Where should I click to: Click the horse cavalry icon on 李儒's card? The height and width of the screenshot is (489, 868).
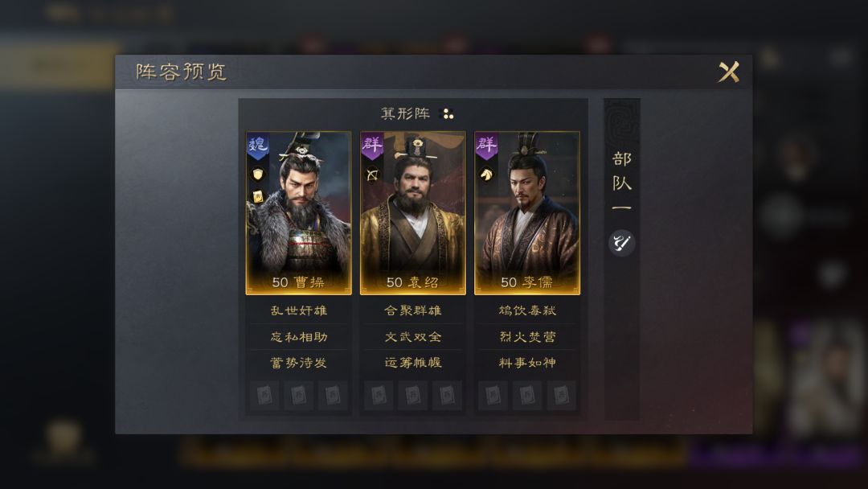(x=486, y=175)
